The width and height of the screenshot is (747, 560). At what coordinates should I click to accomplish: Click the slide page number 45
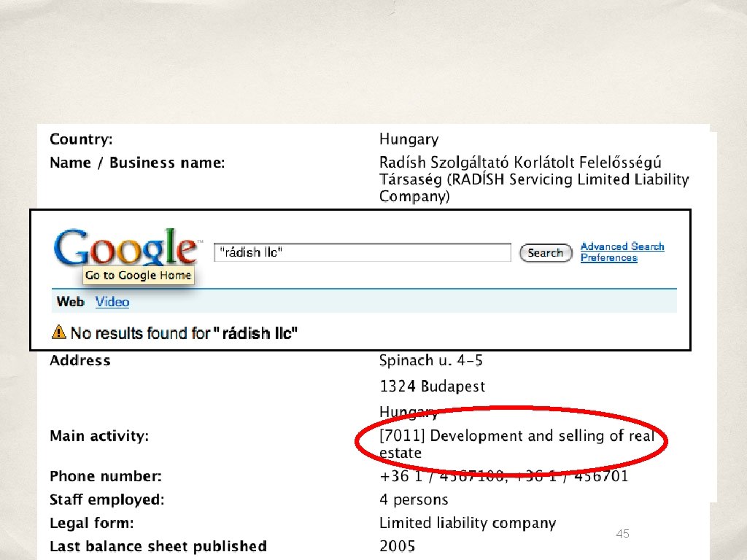coord(622,534)
